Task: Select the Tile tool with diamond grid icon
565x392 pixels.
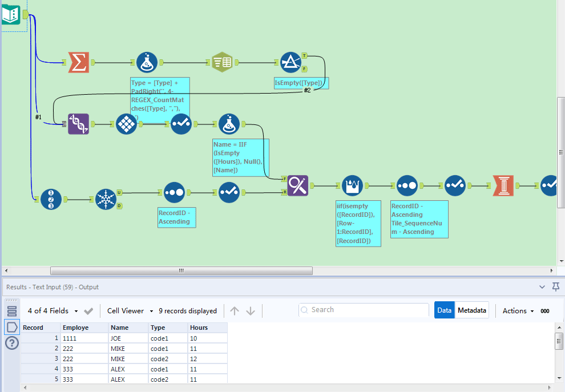Action: click(126, 124)
